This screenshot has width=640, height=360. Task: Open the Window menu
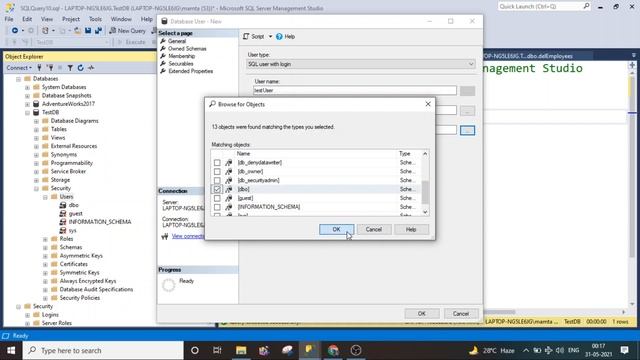[x=121, y=19]
